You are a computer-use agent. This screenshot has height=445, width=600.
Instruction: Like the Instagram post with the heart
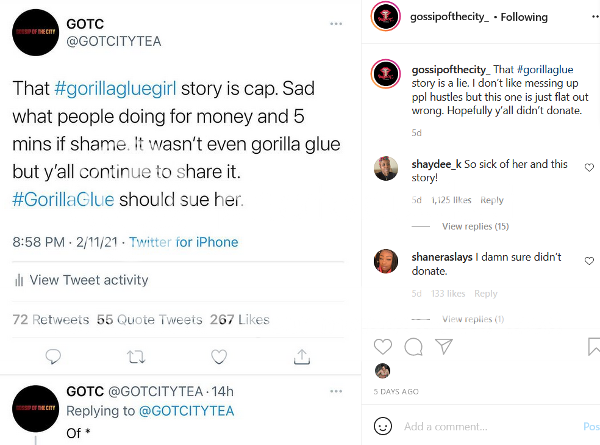[383, 347]
